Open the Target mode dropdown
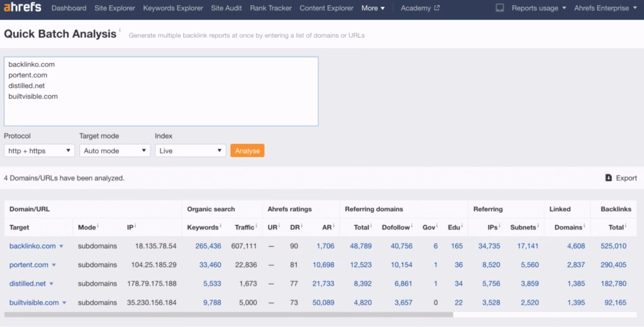 pyautogui.click(x=114, y=151)
